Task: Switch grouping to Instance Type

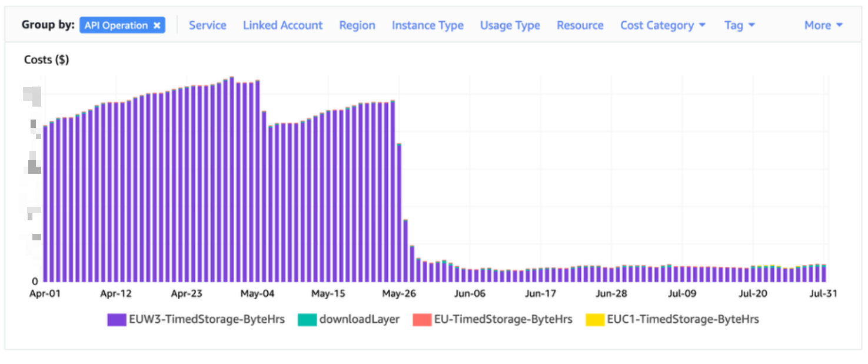Action: coord(427,25)
